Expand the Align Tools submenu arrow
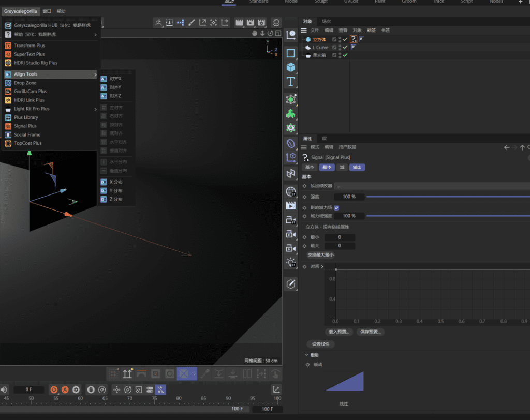The image size is (530, 420). point(95,74)
